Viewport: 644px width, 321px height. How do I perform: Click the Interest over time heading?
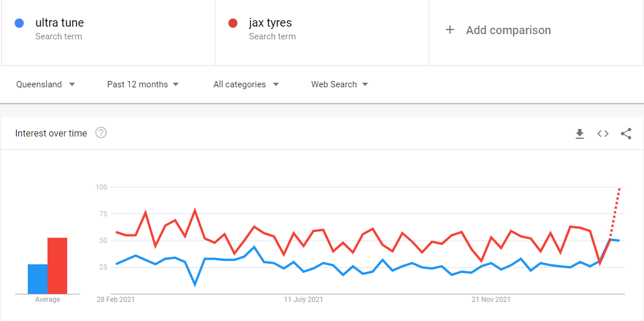51,133
